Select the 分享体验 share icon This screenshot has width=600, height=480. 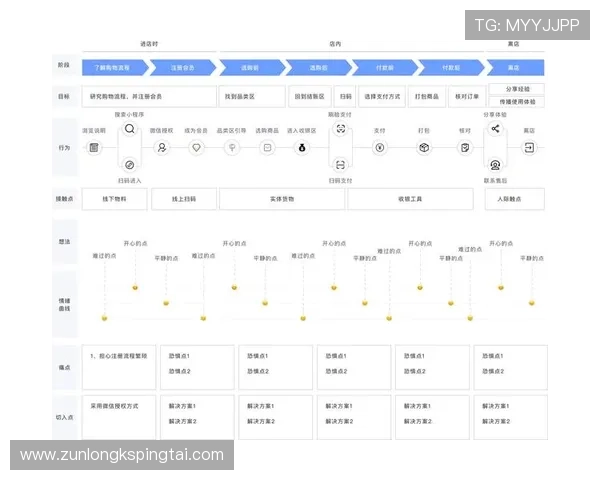pyautogui.click(x=496, y=129)
